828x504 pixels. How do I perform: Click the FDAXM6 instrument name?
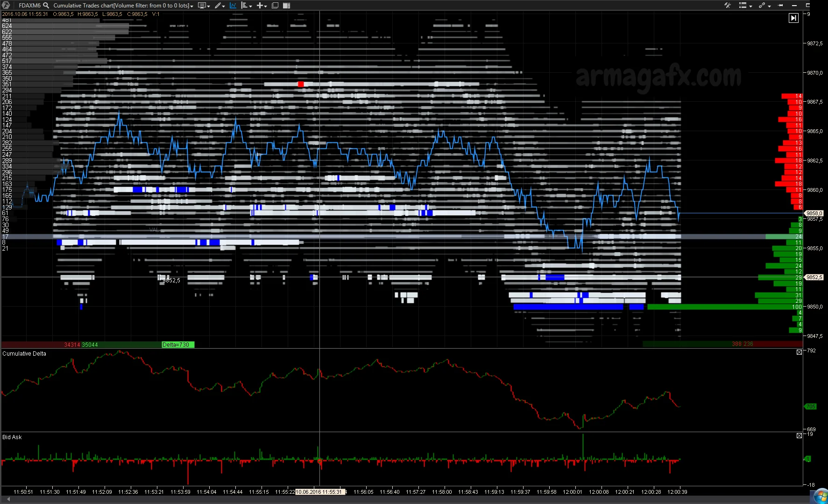(29, 6)
